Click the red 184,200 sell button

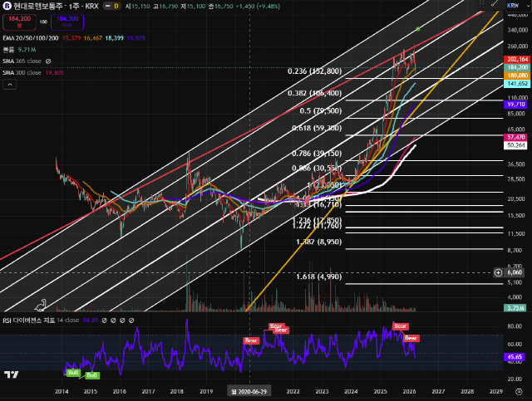(x=19, y=22)
